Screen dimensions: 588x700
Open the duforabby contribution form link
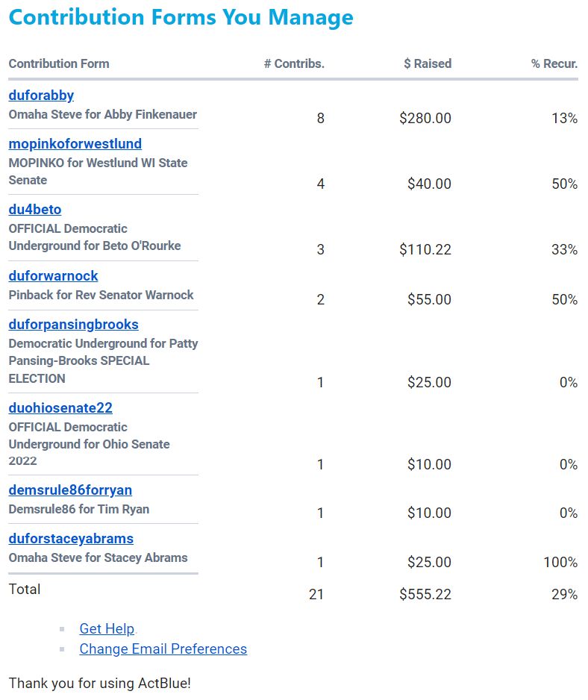tap(41, 96)
